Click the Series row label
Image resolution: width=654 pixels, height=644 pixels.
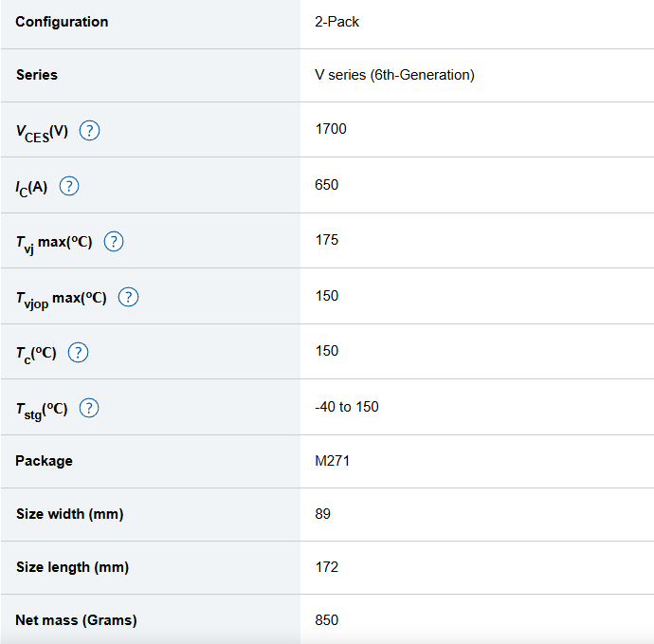click(37, 75)
